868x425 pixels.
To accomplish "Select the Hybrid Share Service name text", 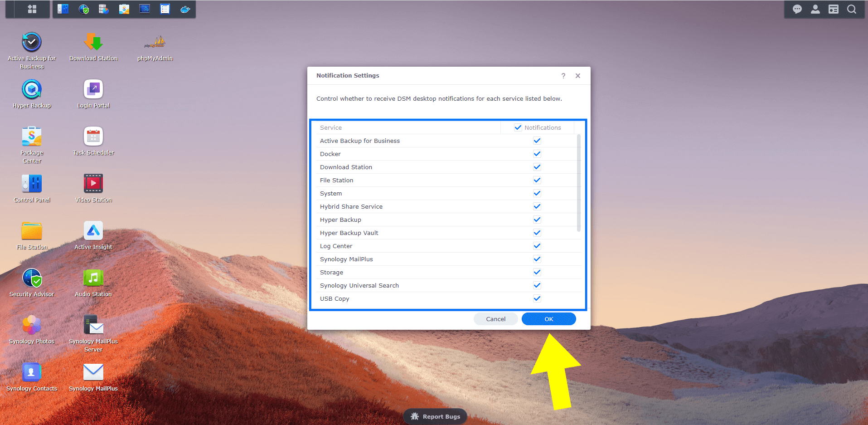I will pos(351,206).
